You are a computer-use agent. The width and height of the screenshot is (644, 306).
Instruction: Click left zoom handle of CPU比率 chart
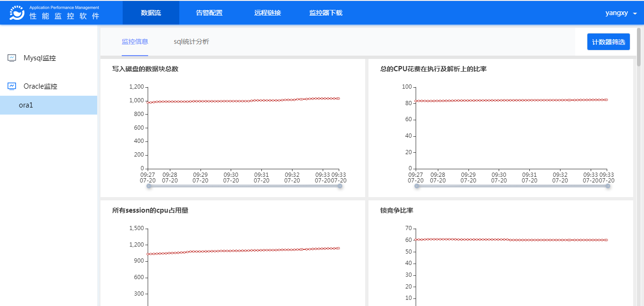417,186
